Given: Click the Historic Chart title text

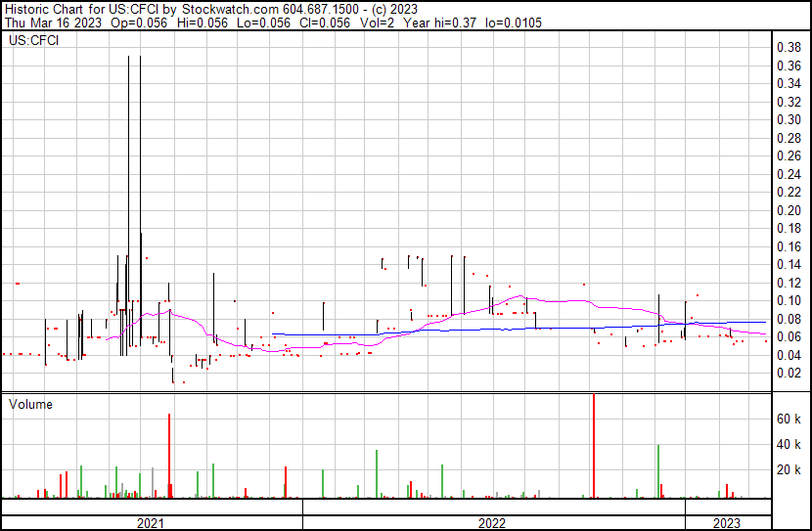Looking at the screenshot, I should 44,8.
